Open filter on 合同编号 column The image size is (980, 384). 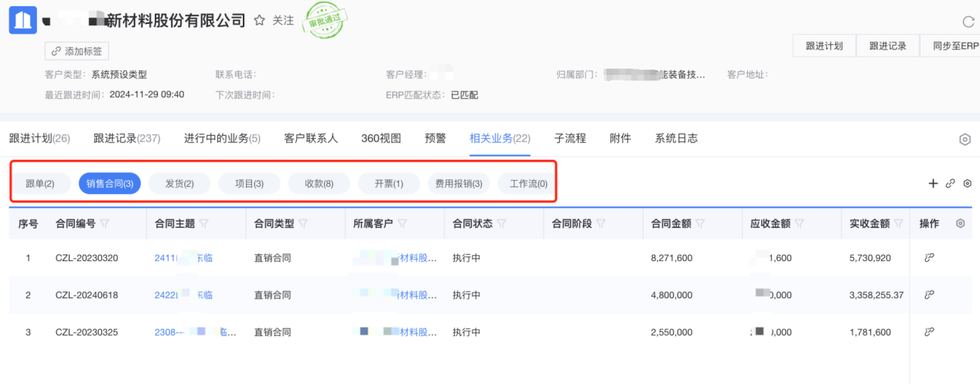coord(104,224)
